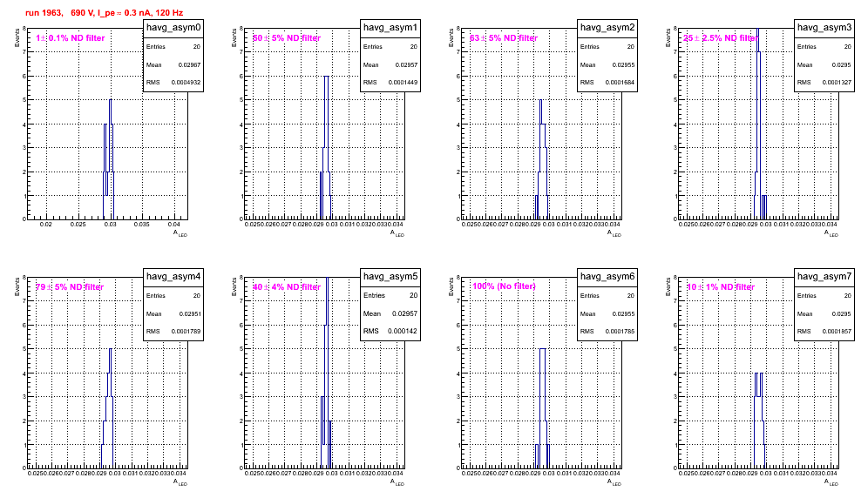
Task: Select the havg_asym1 stats box title
Action: tap(390, 28)
